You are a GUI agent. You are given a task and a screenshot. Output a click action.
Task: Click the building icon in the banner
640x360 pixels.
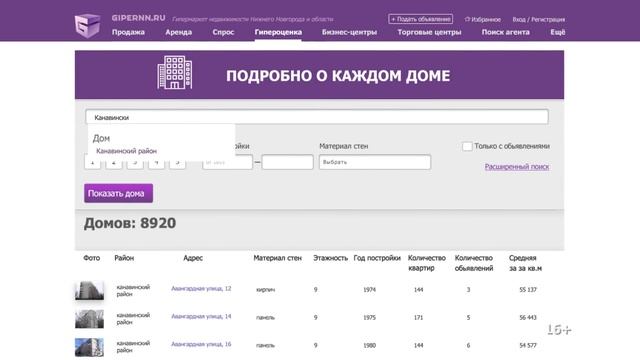[x=175, y=73]
